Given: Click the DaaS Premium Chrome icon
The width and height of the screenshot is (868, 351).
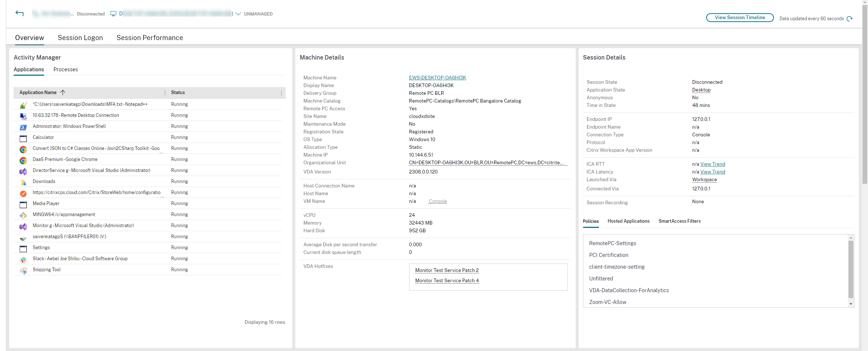Looking at the screenshot, I should [23, 160].
